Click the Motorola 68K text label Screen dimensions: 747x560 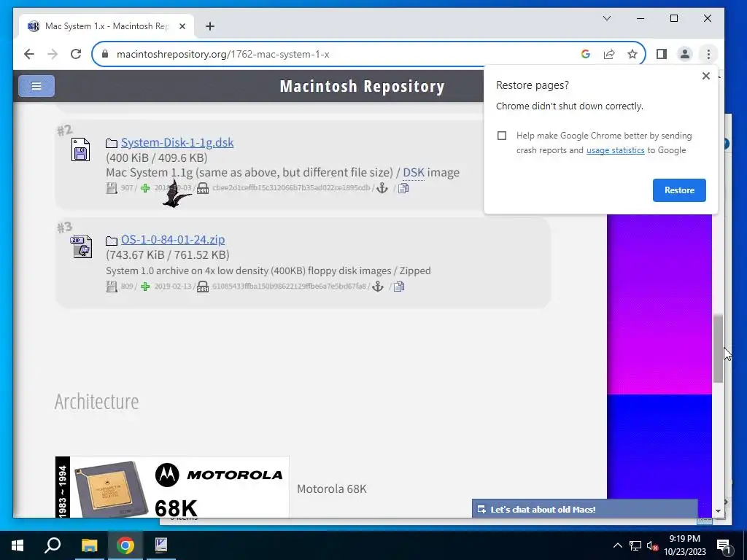(332, 489)
